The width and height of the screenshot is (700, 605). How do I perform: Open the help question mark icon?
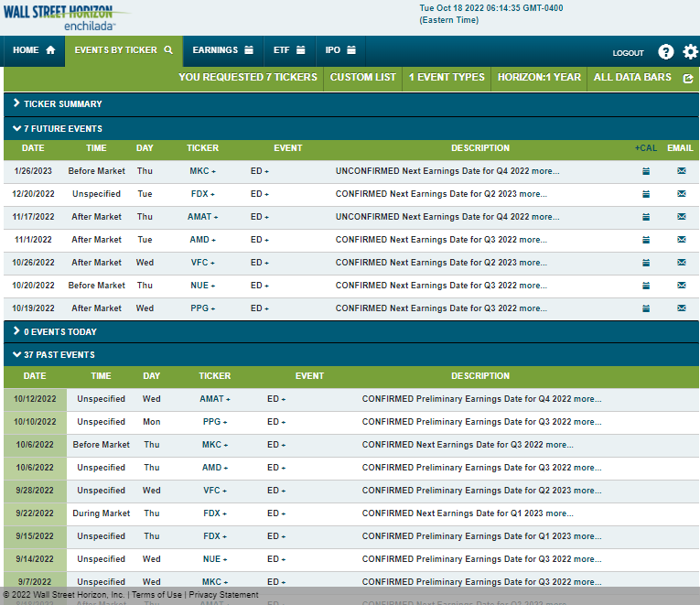click(x=665, y=52)
